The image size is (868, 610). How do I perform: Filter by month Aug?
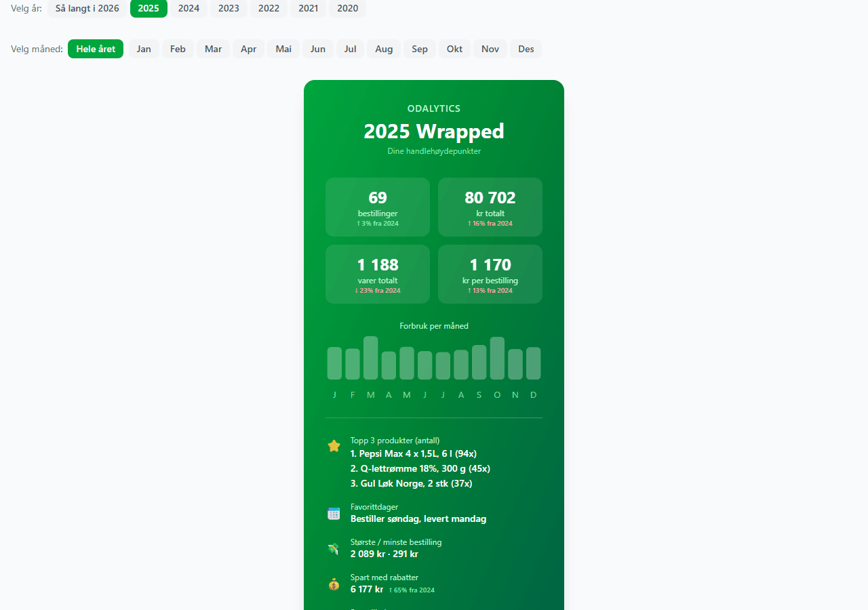click(x=384, y=49)
